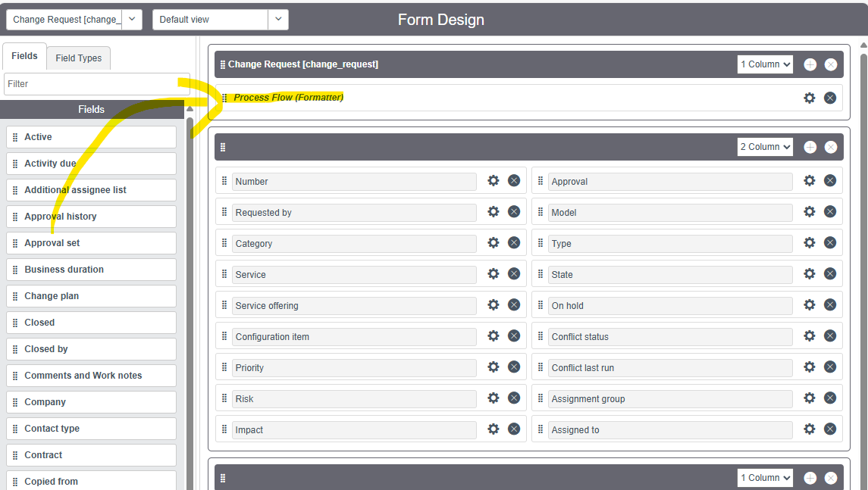
Task: Remove the Impact field
Action: (514, 429)
